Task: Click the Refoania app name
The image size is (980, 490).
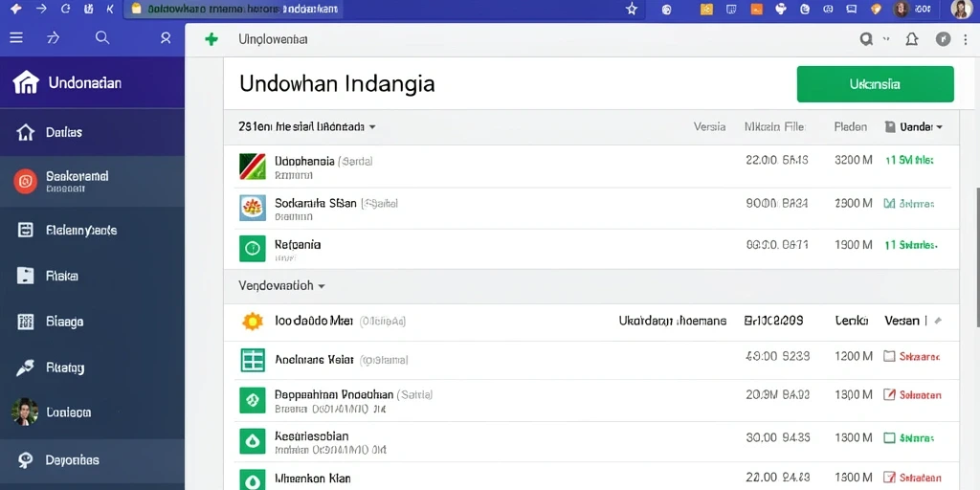Action: point(298,244)
